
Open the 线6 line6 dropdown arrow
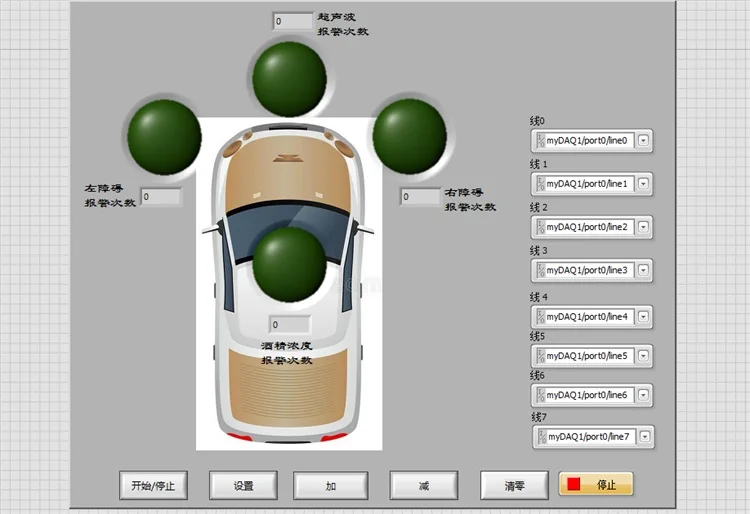click(643, 395)
